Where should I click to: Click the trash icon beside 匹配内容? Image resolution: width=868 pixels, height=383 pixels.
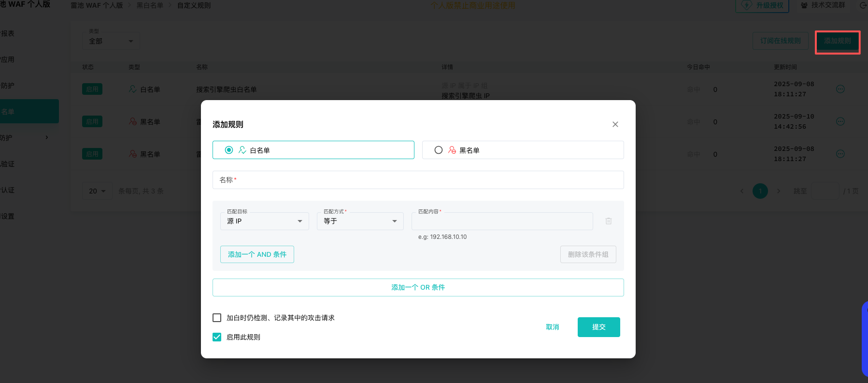coord(609,221)
